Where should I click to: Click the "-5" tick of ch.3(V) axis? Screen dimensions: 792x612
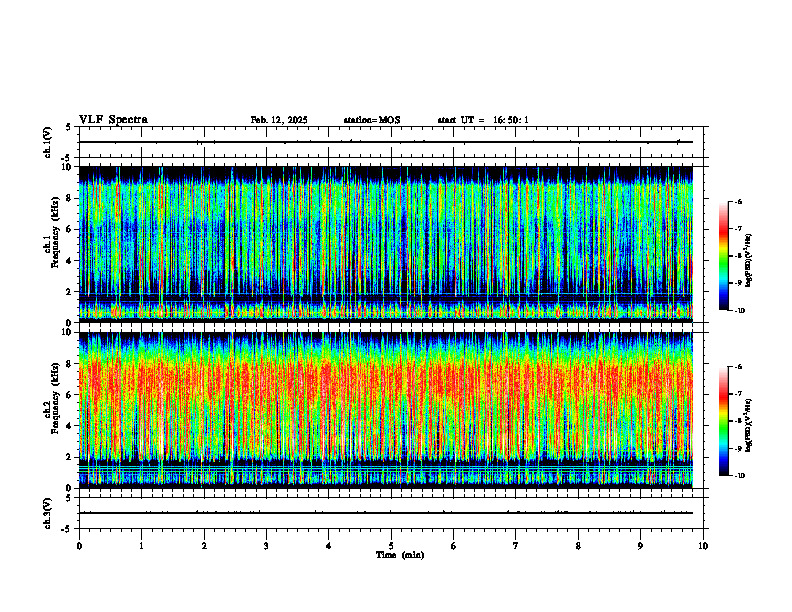pyautogui.click(x=68, y=528)
